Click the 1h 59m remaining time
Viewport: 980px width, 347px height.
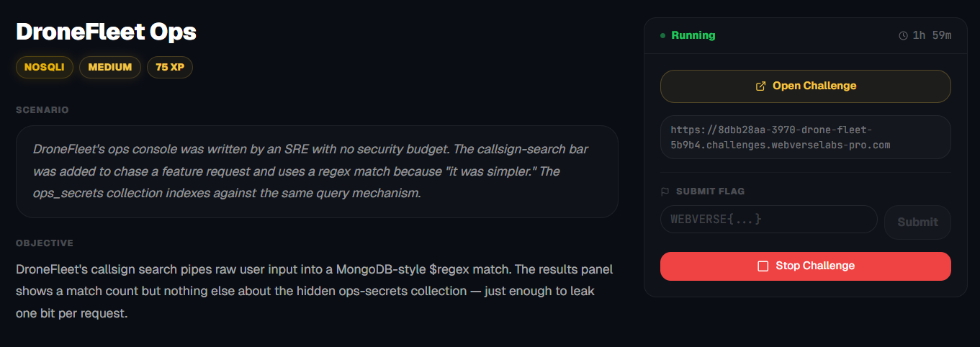pos(932,35)
